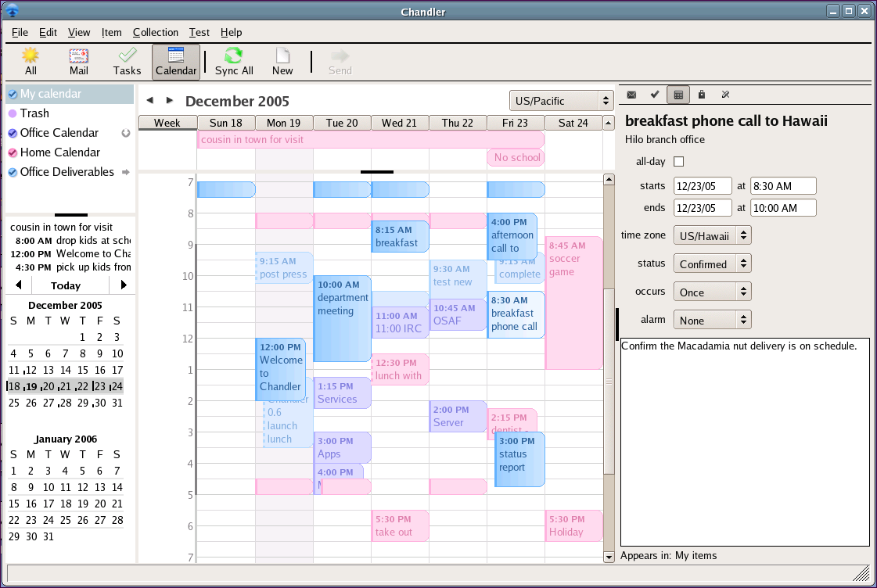This screenshot has height=588, width=877.
Task: Open the Item menu
Action: (111, 32)
